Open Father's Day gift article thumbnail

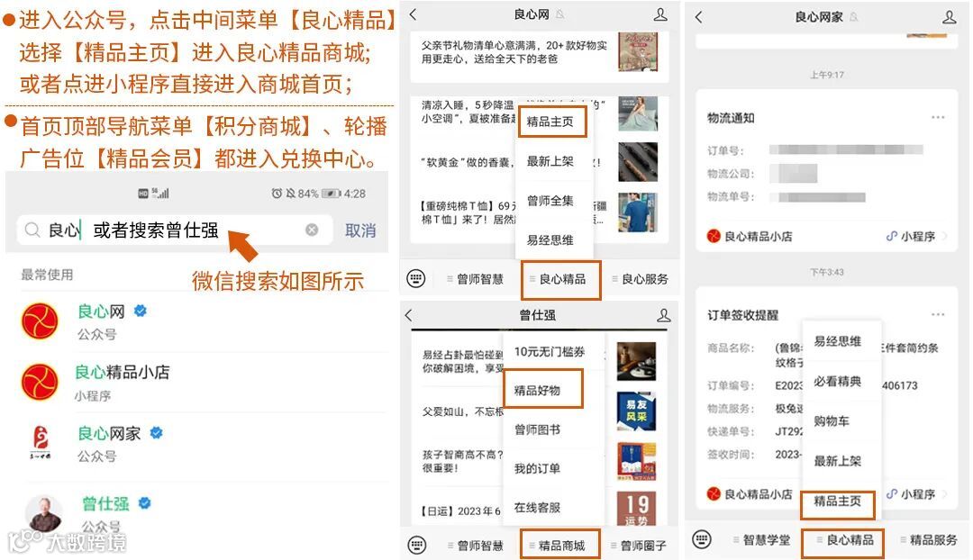(x=637, y=52)
